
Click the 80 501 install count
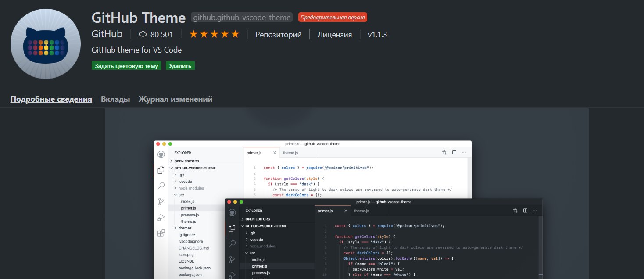(x=161, y=34)
